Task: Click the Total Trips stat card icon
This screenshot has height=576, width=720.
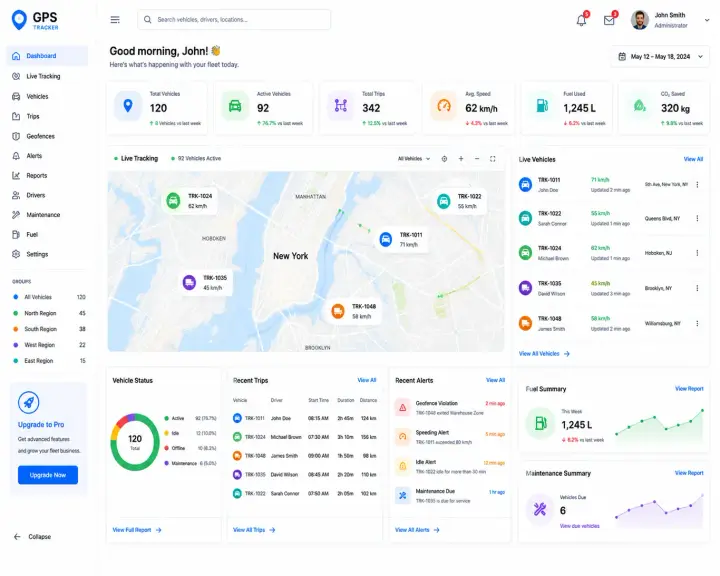Action: click(x=340, y=106)
